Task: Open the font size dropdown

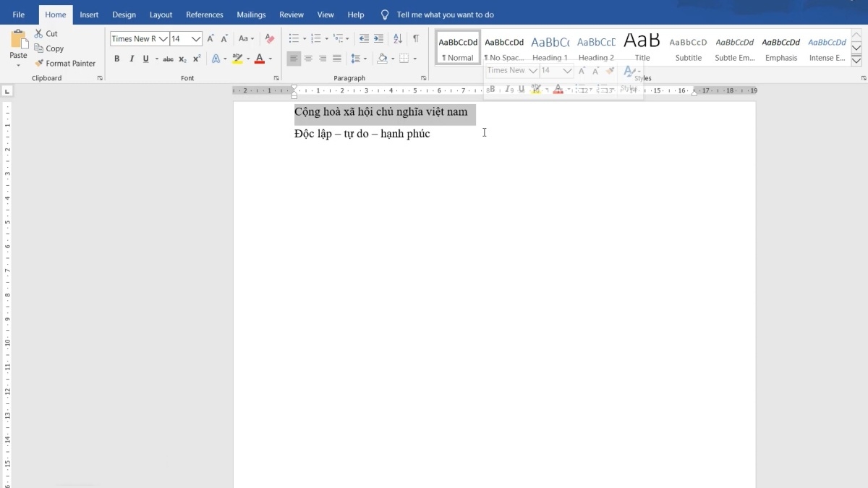Action: [196, 39]
